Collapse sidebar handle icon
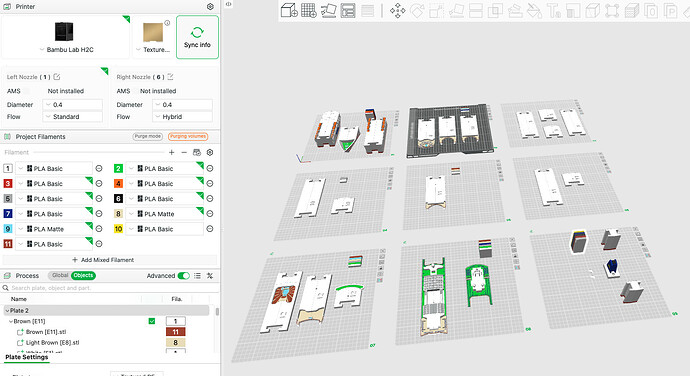 (228, 4)
